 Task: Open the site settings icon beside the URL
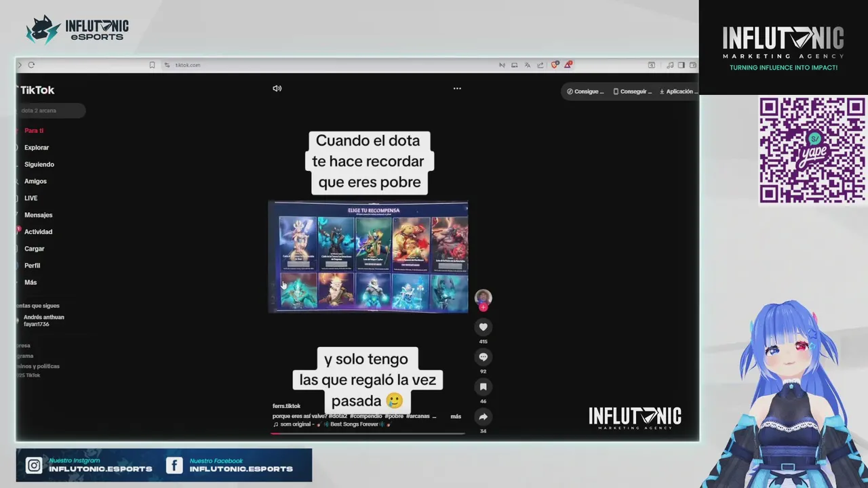167,65
